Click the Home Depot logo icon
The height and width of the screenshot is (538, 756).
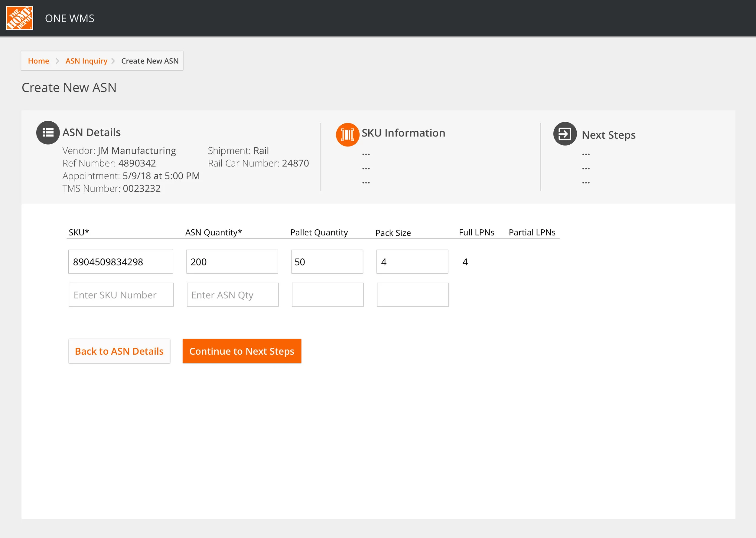tap(20, 18)
